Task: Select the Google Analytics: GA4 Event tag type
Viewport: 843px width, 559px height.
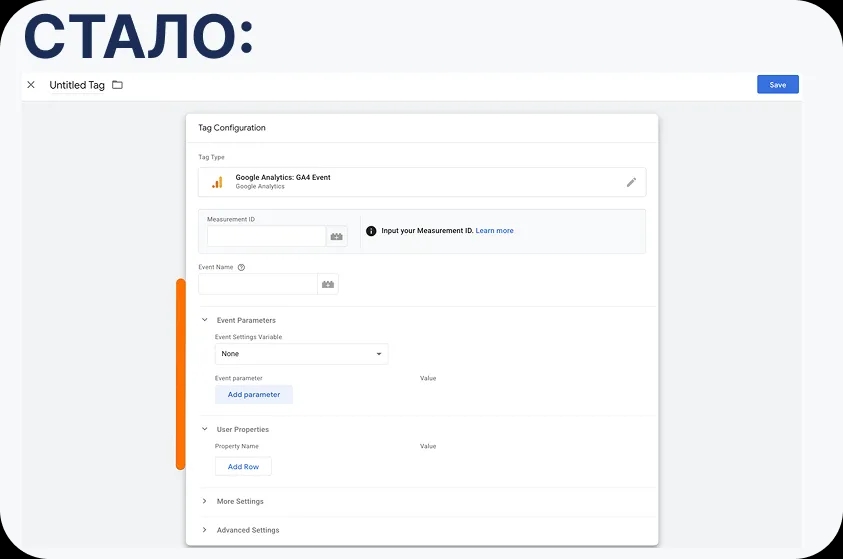Action: [422, 182]
